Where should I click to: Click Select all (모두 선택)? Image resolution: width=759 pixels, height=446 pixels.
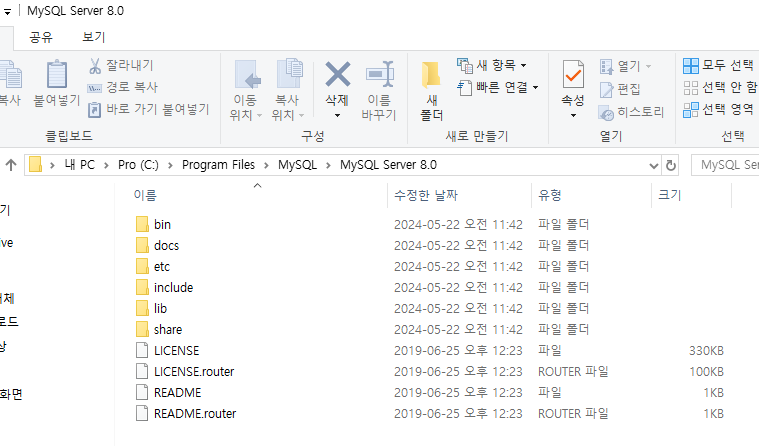pyautogui.click(x=718, y=65)
